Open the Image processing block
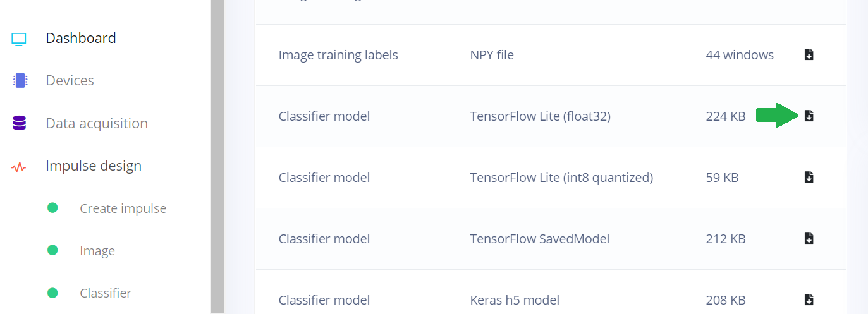This screenshot has width=868, height=314. [x=97, y=251]
